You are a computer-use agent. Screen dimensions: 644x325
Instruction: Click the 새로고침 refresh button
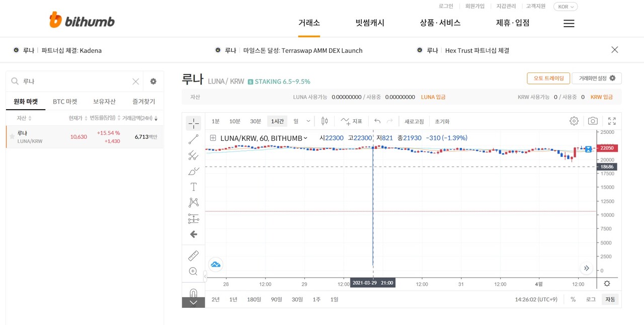[x=414, y=121]
